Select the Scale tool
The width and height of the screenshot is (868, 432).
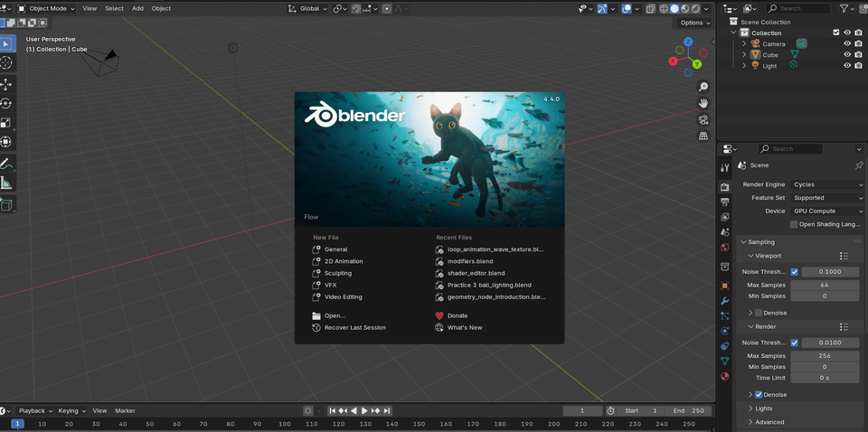tap(6, 123)
